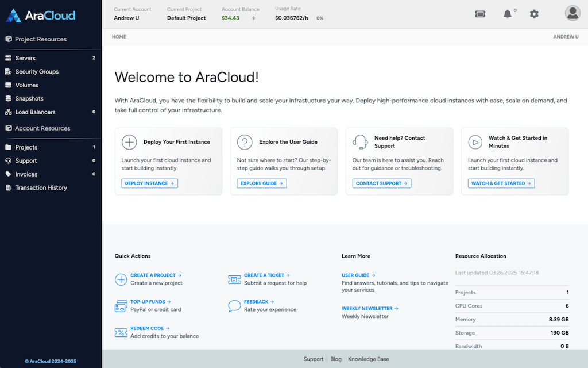Viewport: 588px width, 368px height.
Task: Click the Redeem Code percent icon
Action: [x=121, y=332]
